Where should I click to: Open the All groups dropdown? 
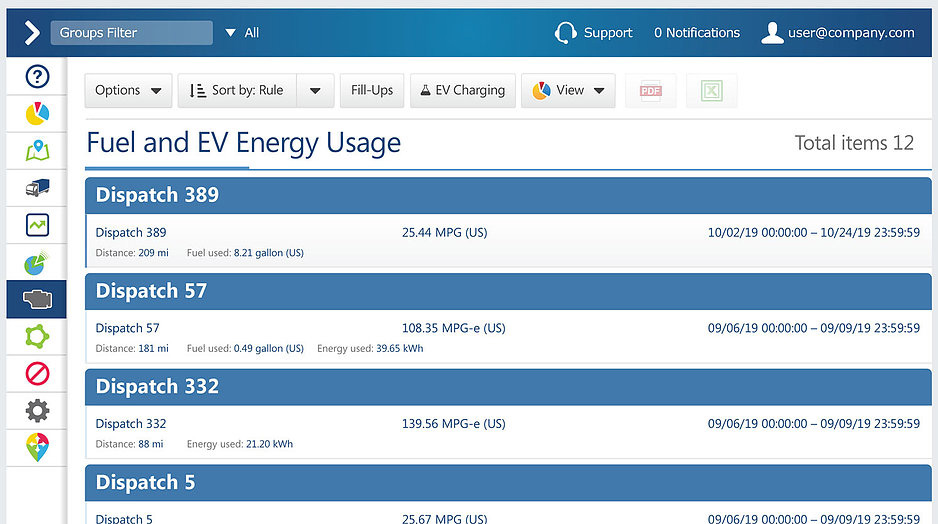(x=242, y=33)
